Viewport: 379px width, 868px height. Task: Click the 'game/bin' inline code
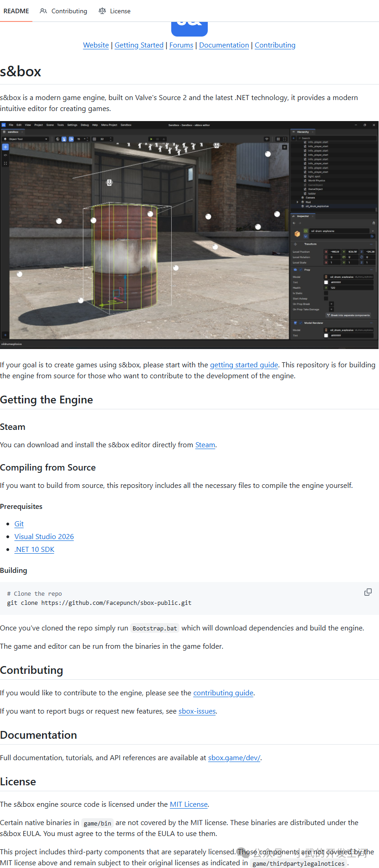[97, 823]
